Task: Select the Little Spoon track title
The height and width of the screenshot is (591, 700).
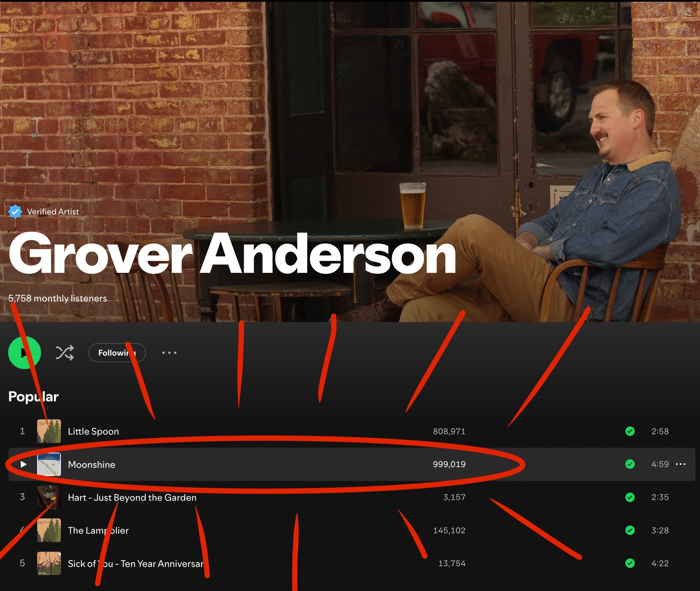Action: pos(93,431)
